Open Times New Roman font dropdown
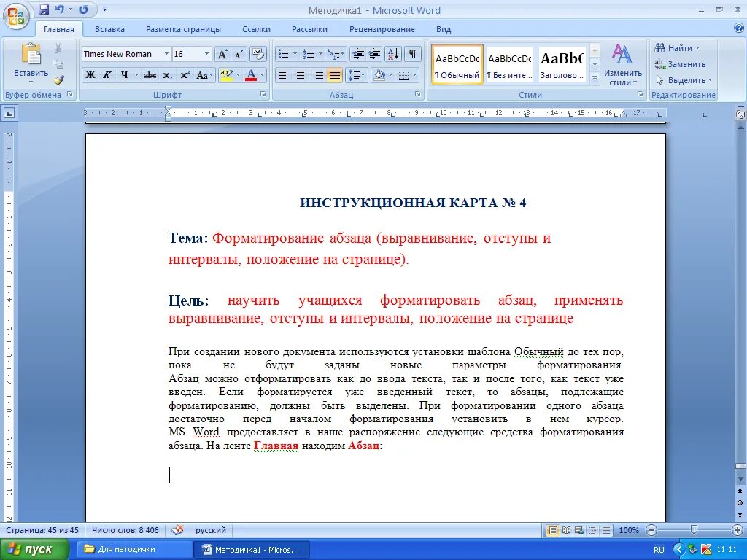The height and width of the screenshot is (560, 747). [x=166, y=54]
